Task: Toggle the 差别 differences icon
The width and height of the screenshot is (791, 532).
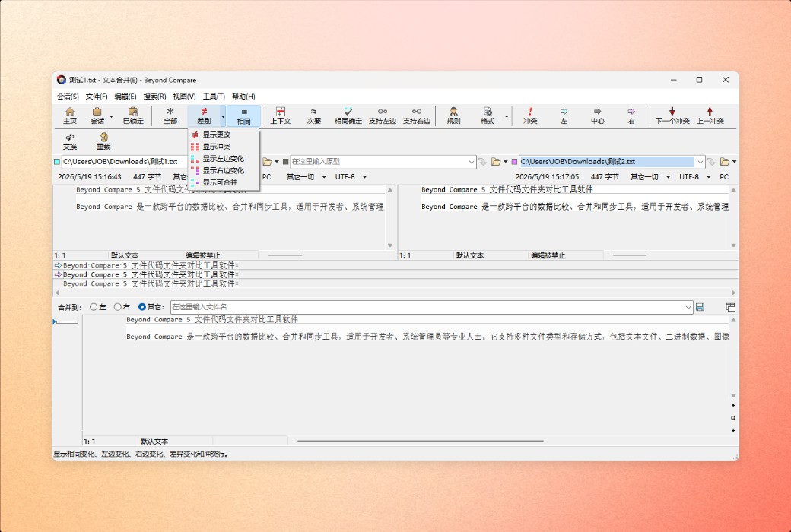Action: (204, 116)
